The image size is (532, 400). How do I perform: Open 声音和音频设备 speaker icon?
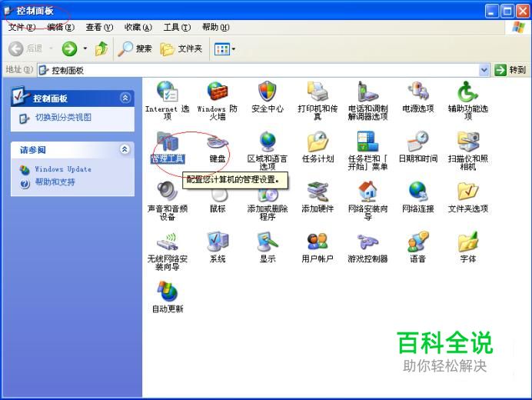[168, 192]
